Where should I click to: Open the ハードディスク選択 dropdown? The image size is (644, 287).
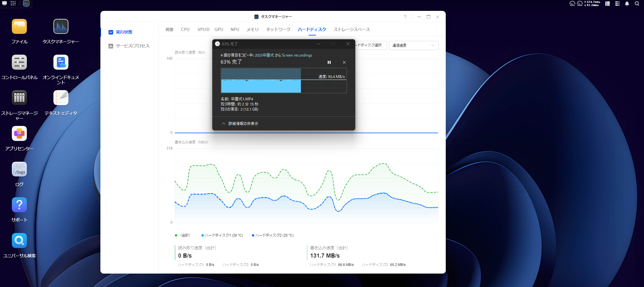[x=370, y=45]
